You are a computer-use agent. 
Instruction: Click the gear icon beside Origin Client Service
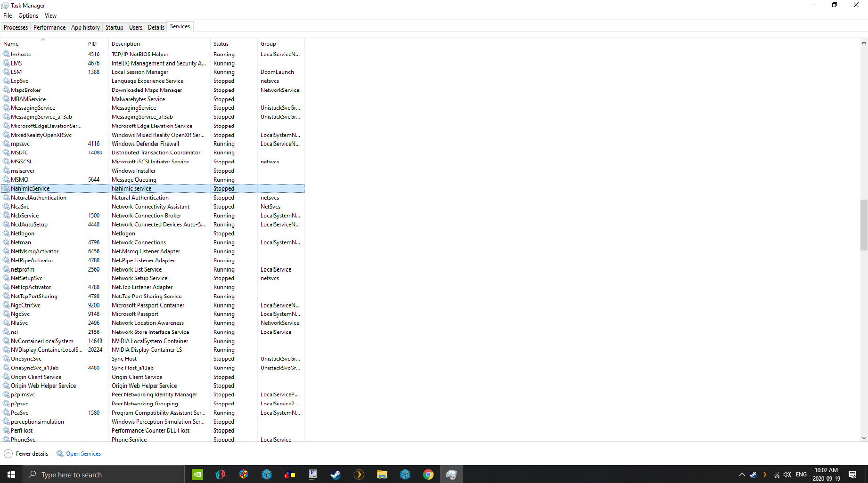click(x=6, y=377)
